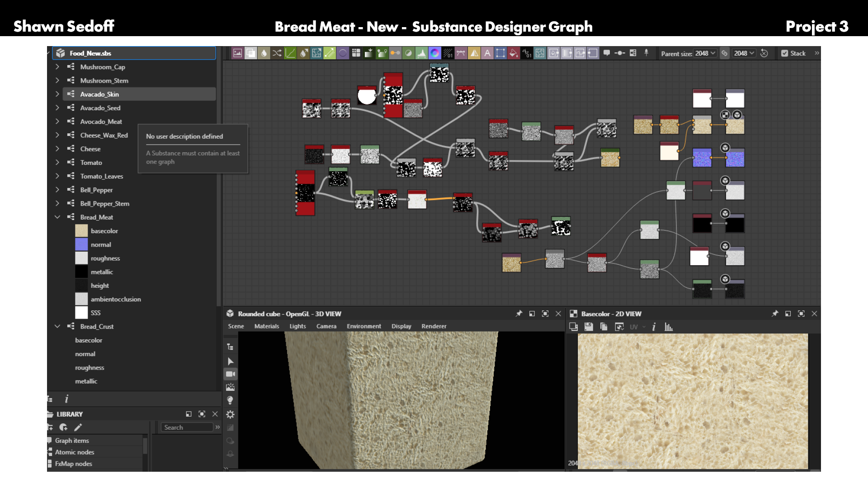This screenshot has height=488, width=868.
Task: Open the UV dropdown in 2D view
Action: pyautogui.click(x=637, y=327)
